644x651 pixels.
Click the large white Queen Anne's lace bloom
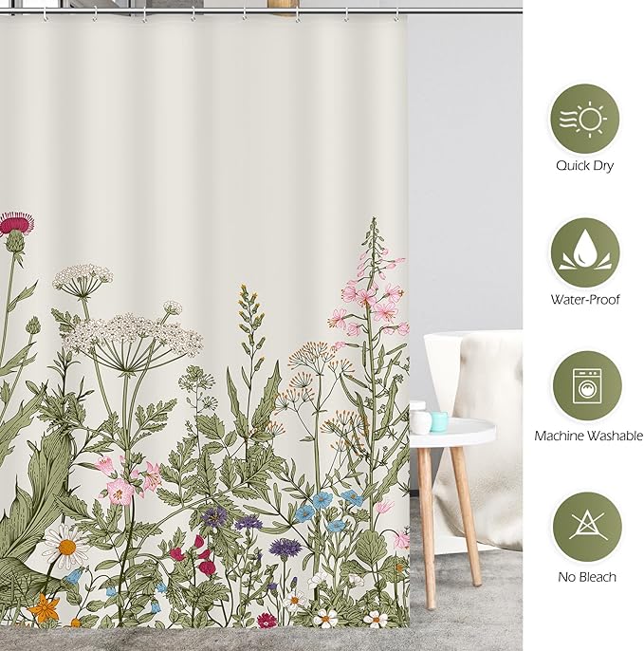pyautogui.click(x=133, y=333)
